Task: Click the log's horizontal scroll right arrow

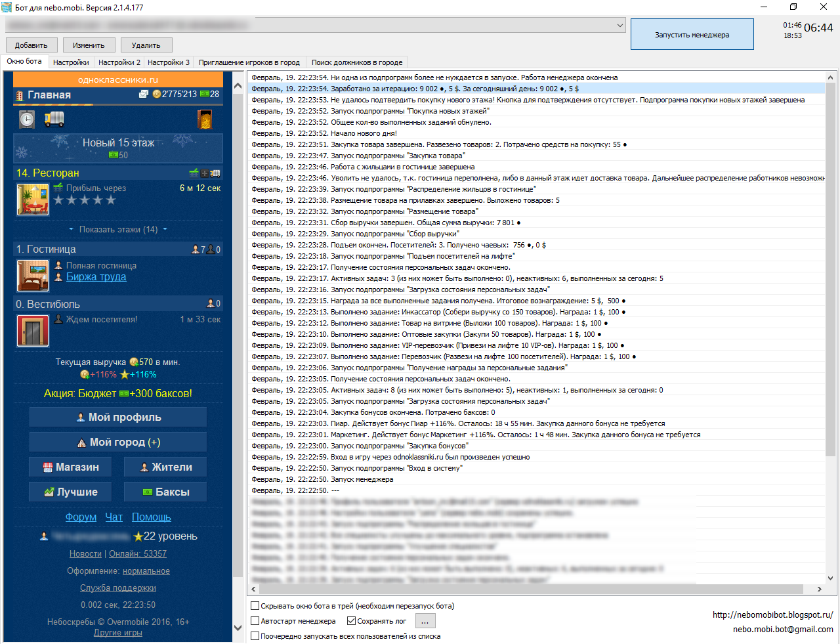Action: 819,590
